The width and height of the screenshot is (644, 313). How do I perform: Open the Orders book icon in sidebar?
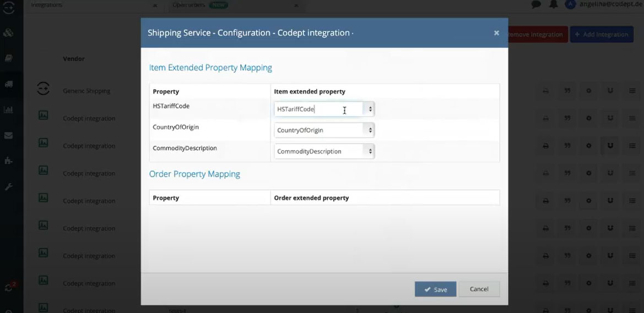click(x=8, y=58)
